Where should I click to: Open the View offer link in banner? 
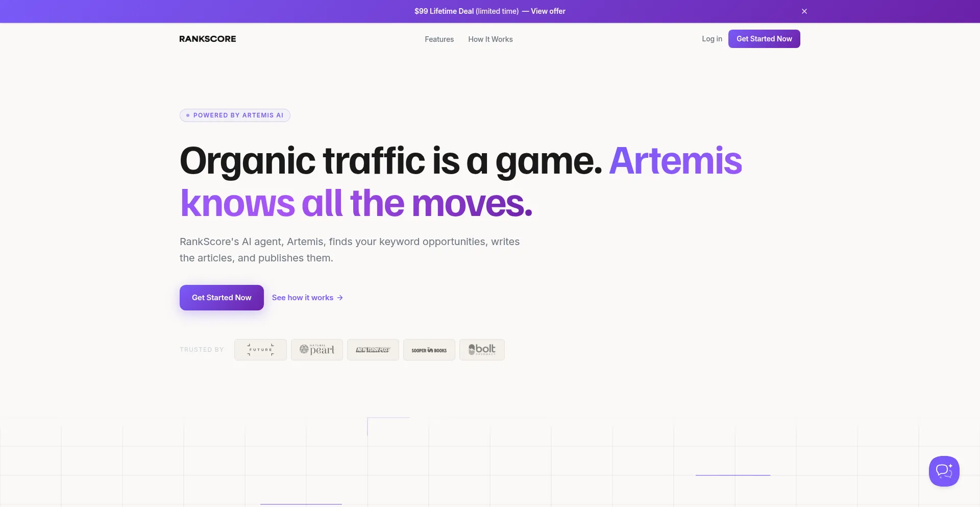click(548, 11)
